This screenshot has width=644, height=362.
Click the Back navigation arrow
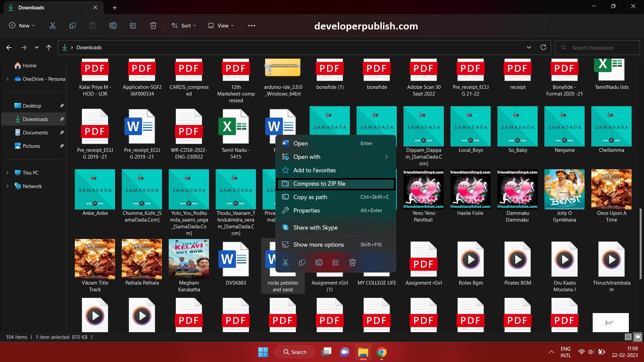tap(9, 47)
